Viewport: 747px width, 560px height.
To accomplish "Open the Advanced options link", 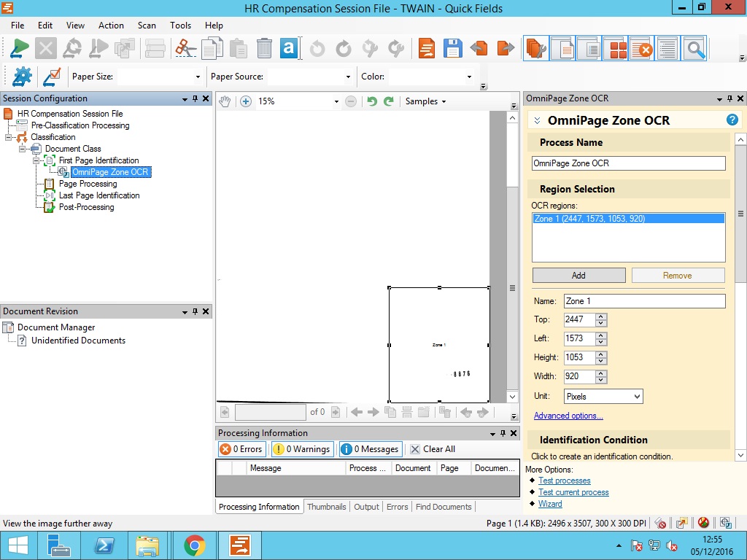I will point(568,416).
